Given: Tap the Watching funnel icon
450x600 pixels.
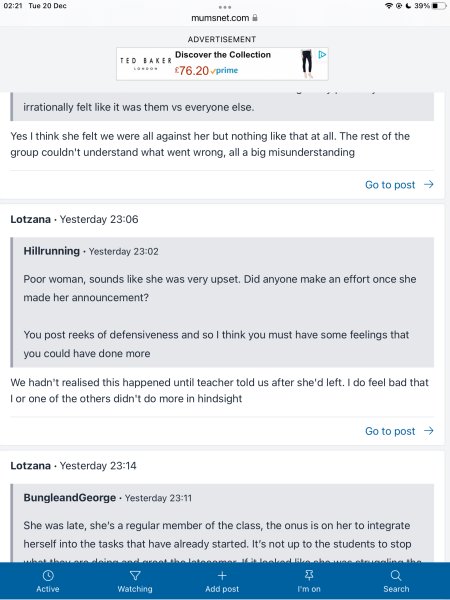Looking at the screenshot, I should pos(135,576).
